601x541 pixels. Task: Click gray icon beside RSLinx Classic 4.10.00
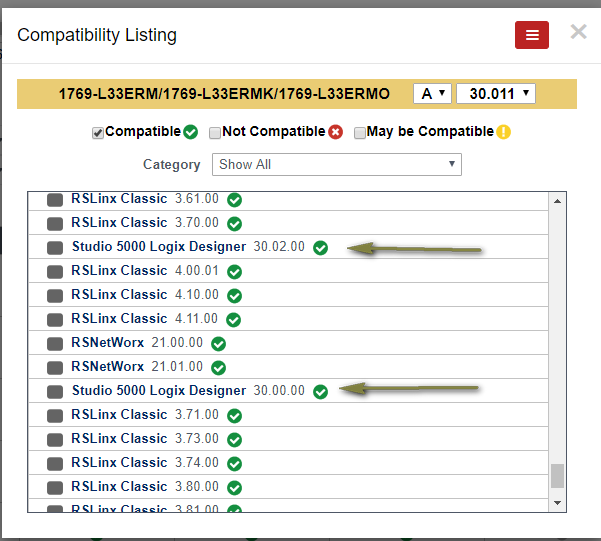tap(55, 296)
